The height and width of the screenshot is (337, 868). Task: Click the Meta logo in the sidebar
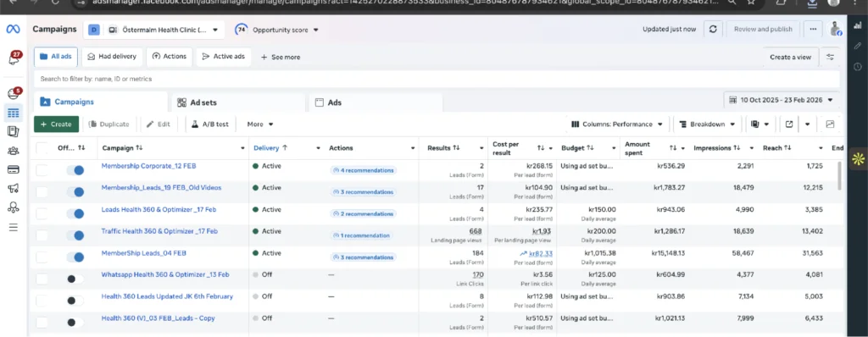click(14, 30)
